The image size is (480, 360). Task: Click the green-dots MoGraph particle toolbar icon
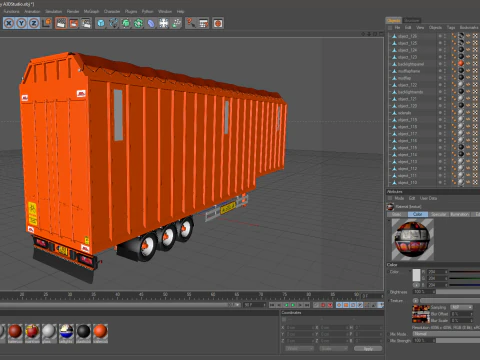(176, 23)
